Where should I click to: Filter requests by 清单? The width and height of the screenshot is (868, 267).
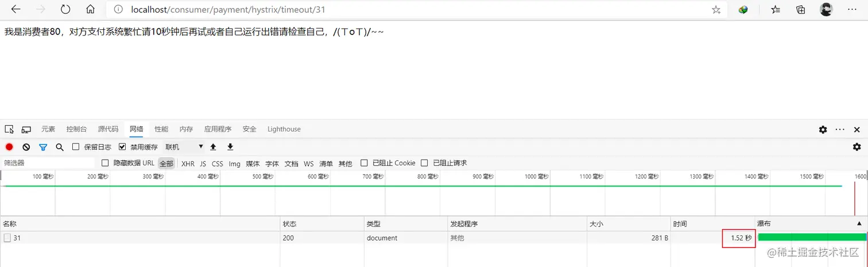tap(326, 164)
